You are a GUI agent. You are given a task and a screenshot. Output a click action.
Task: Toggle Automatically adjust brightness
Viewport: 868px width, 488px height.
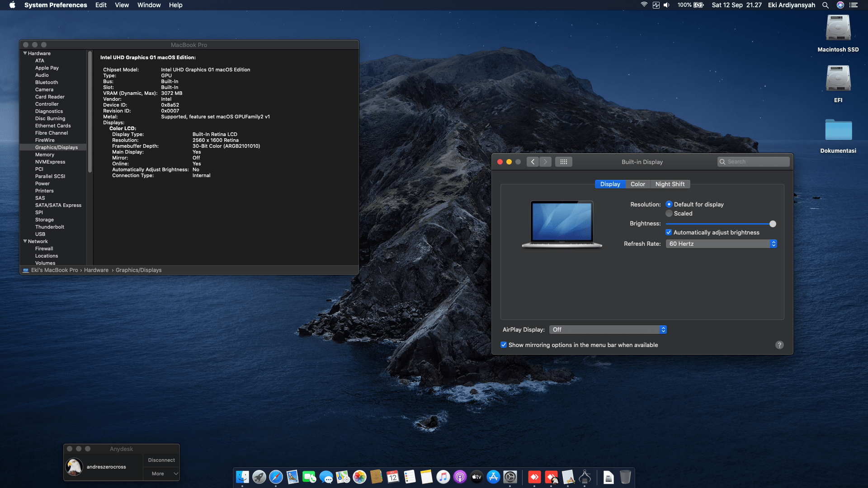pos(669,232)
